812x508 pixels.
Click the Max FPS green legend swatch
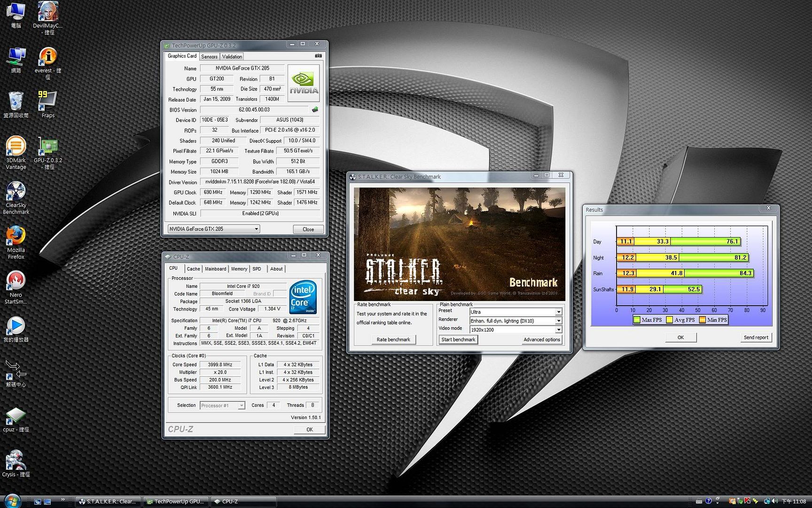(637, 320)
